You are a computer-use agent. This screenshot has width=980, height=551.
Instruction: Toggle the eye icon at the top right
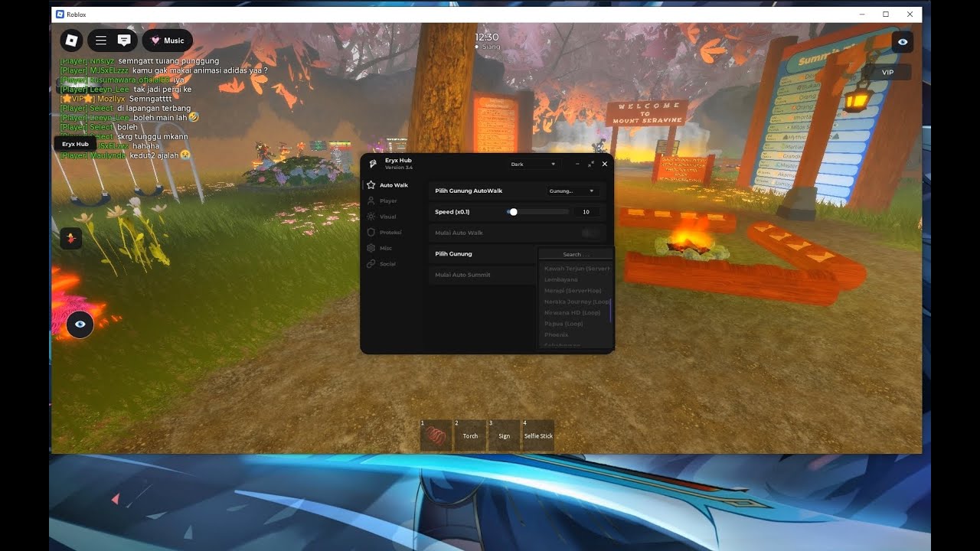click(903, 42)
